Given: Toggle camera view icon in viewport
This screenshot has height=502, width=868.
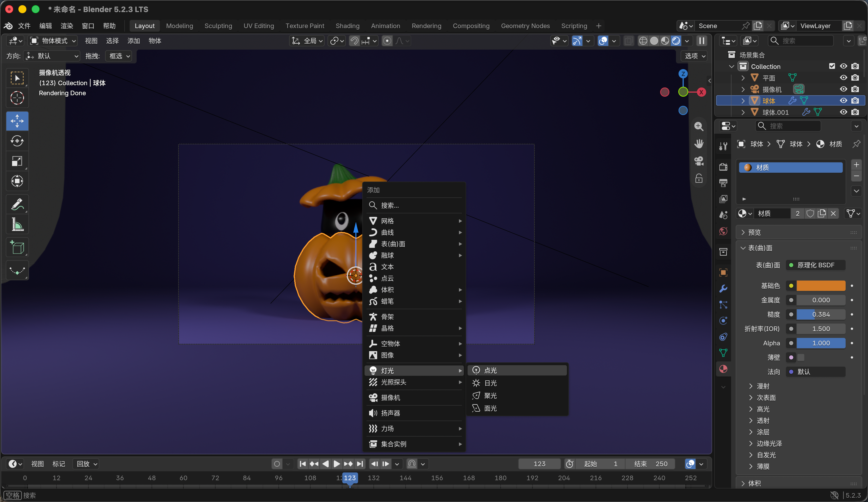Looking at the screenshot, I should click(699, 161).
